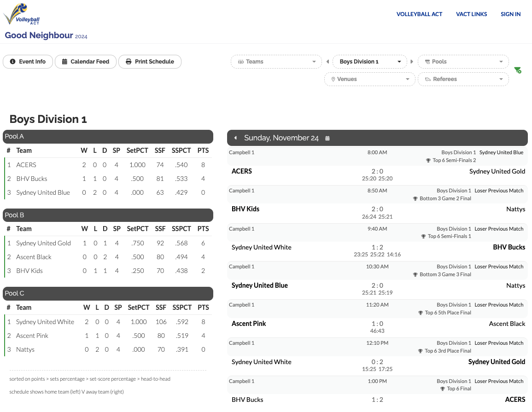Open the calendar icon beside Sunday, November 24
Viewport: 532px width, 412px height.
(327, 138)
